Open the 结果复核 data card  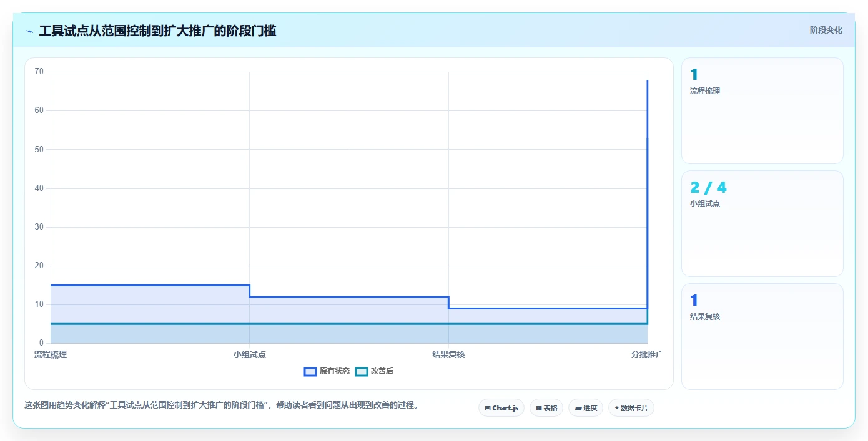pos(762,337)
